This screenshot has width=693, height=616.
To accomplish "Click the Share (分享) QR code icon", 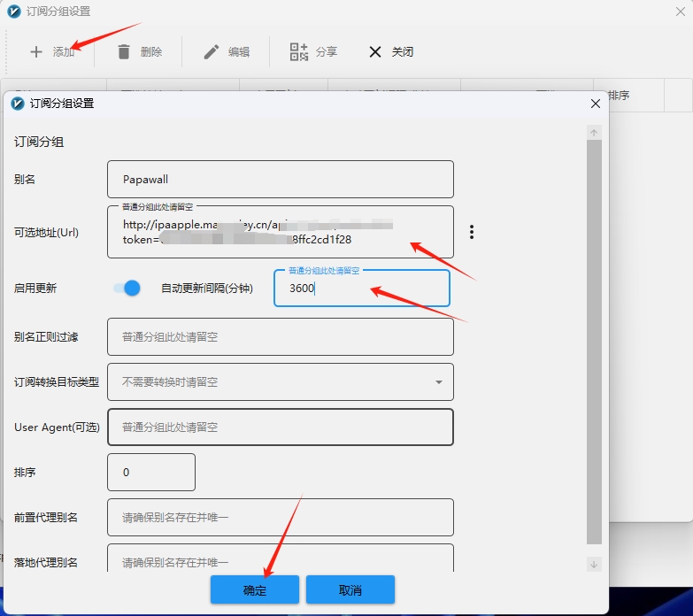I will (299, 52).
